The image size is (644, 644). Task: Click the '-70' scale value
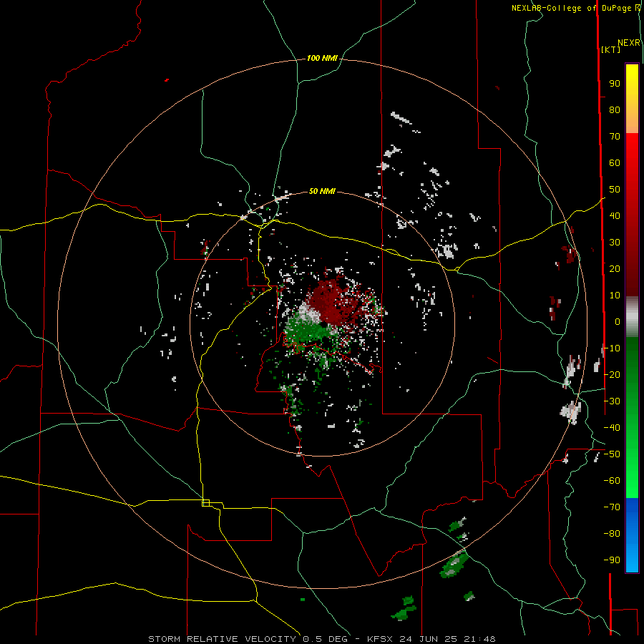pyautogui.click(x=612, y=507)
